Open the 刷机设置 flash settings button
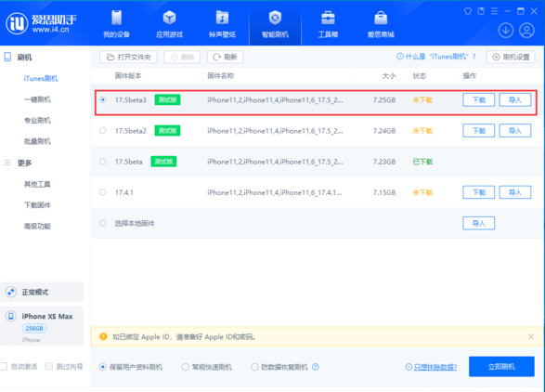The width and height of the screenshot is (545, 392). point(511,57)
